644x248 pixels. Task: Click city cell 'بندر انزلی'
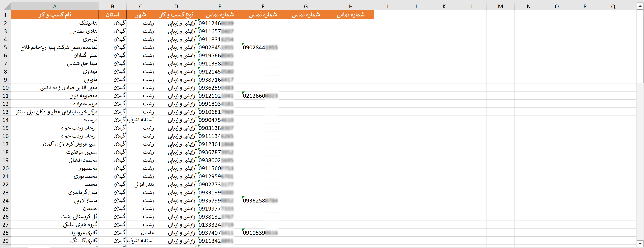tap(141, 184)
